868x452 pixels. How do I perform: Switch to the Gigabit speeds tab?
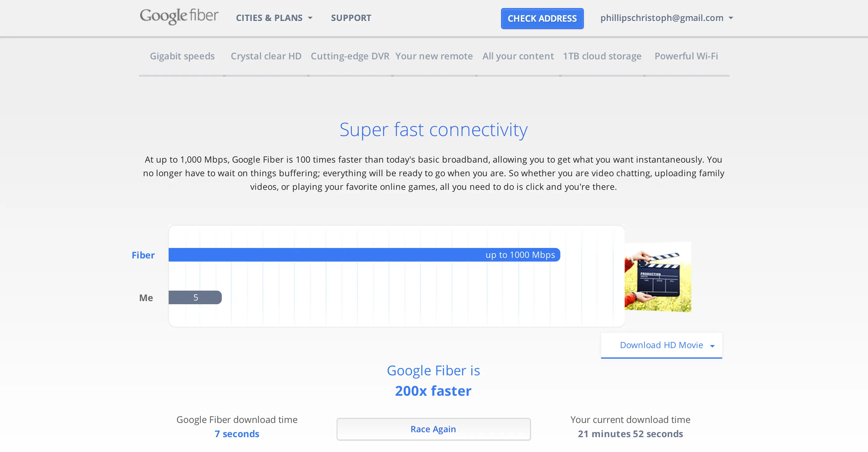pyautogui.click(x=182, y=56)
